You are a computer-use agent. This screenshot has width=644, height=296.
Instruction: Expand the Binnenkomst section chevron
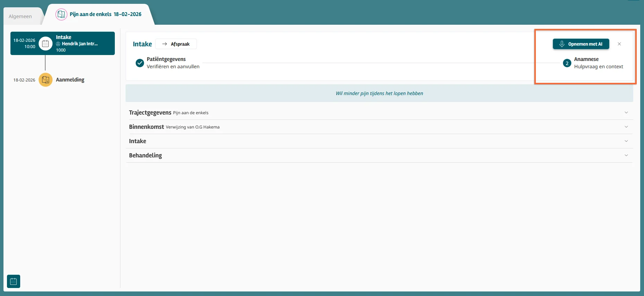(x=626, y=127)
